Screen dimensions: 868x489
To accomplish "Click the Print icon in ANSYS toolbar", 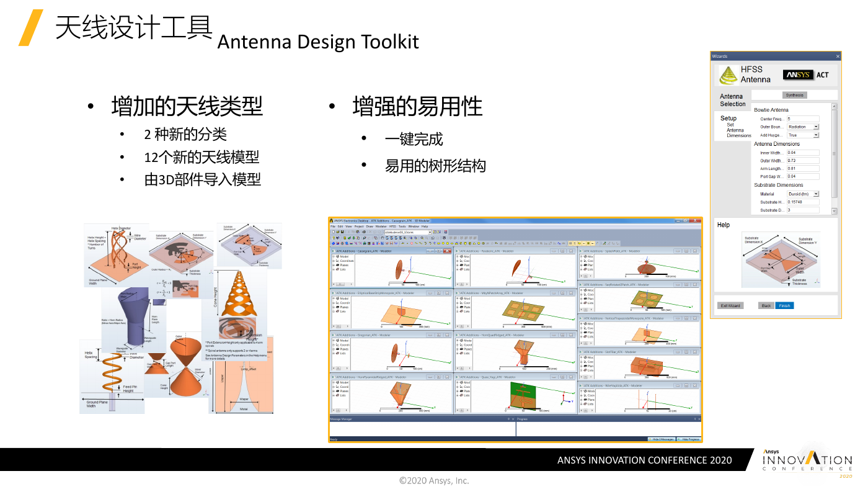I will (364, 232).
